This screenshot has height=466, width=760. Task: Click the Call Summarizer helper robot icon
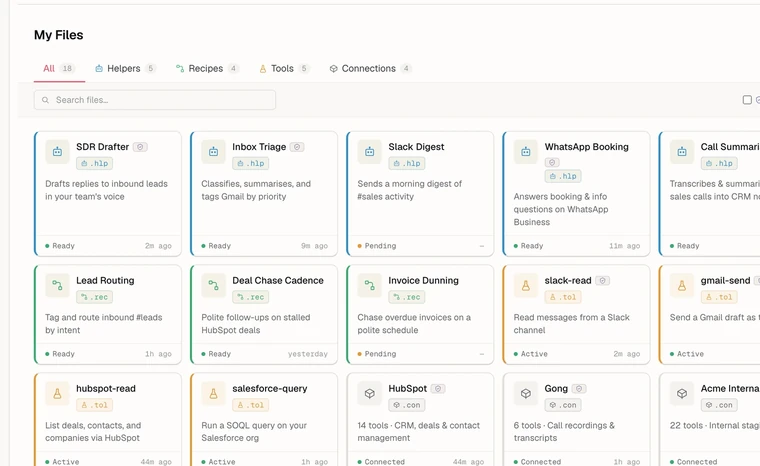681,152
